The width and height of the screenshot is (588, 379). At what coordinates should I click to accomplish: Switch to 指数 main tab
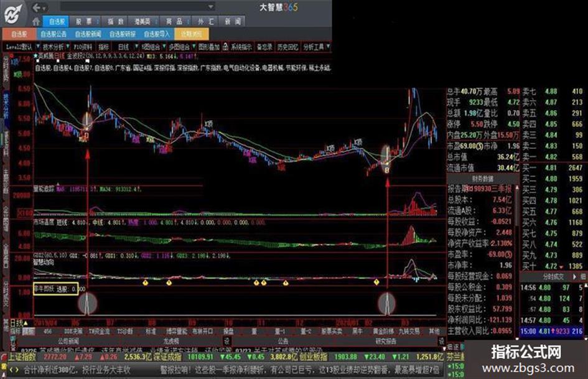click(x=116, y=21)
